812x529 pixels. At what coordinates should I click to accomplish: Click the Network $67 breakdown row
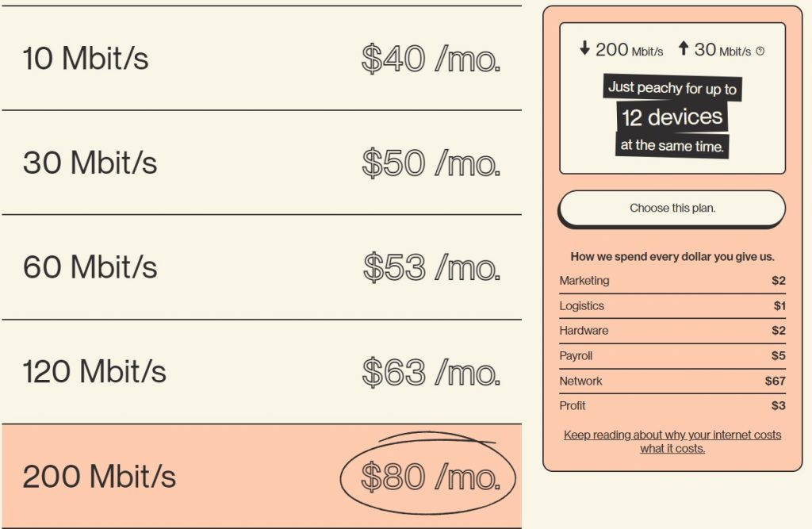tap(672, 381)
